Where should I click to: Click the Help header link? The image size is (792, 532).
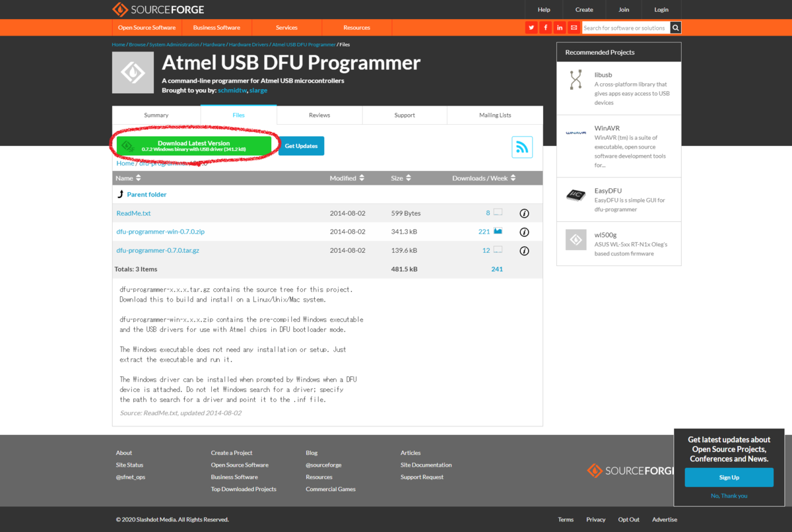click(544, 10)
